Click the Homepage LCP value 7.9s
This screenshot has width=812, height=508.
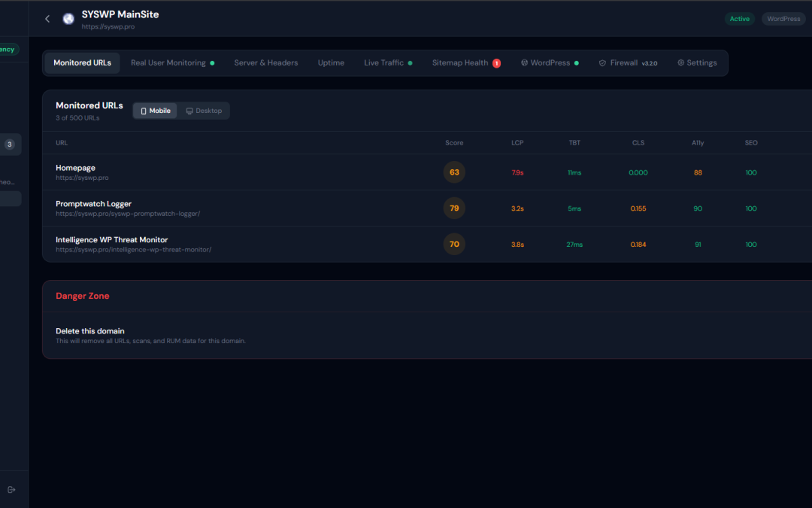517,172
